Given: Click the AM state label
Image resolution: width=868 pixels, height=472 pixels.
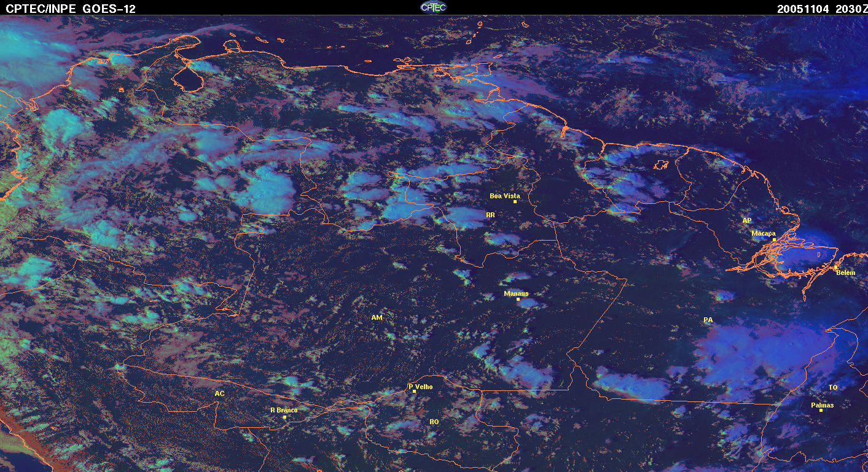Looking at the screenshot, I should [377, 317].
